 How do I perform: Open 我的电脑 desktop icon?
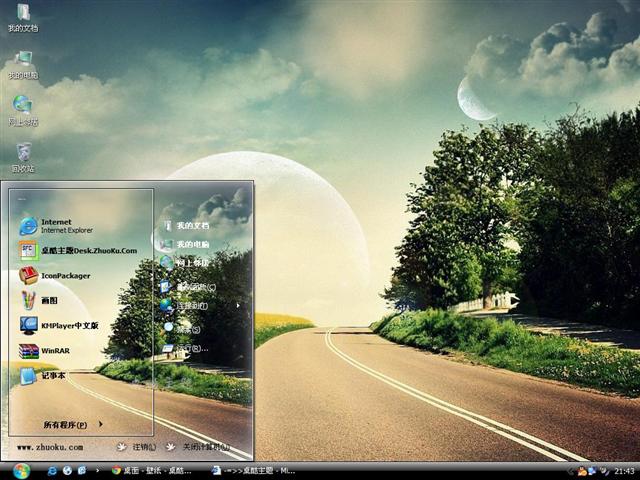pos(22,64)
